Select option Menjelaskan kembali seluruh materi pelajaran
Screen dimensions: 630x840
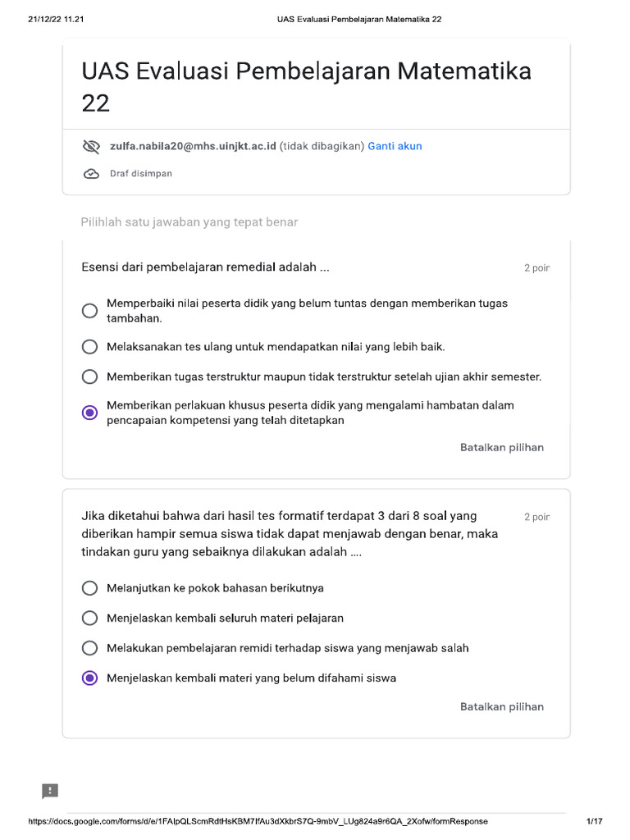pyautogui.click(x=90, y=619)
